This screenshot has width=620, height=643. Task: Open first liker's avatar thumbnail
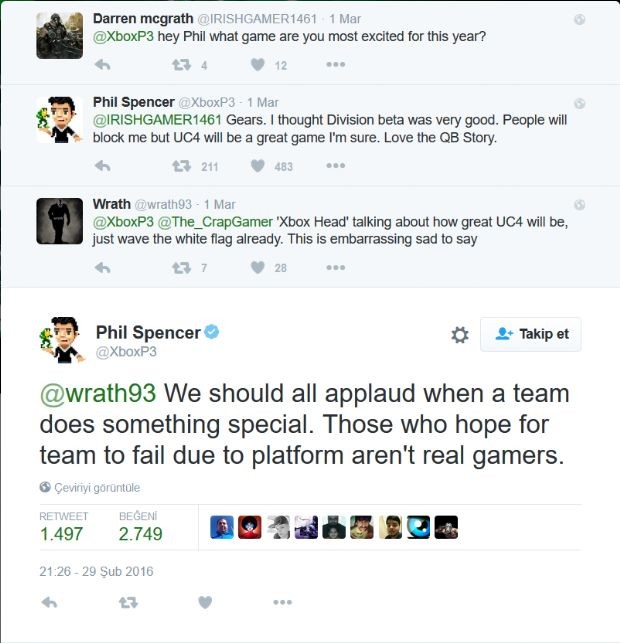[x=222, y=527]
